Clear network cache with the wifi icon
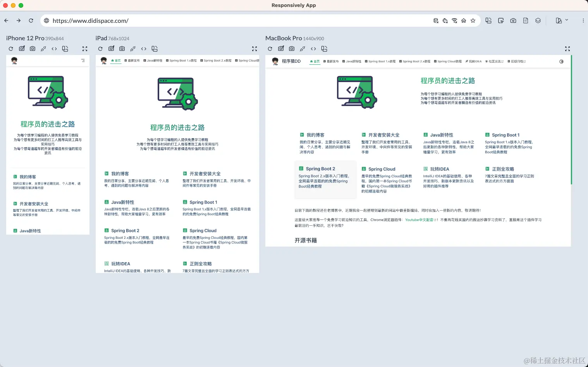 (454, 21)
